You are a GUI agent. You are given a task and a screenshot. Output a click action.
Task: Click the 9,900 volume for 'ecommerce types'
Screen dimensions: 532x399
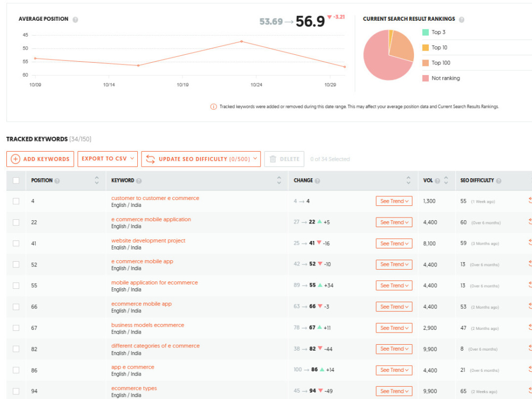pos(430,391)
